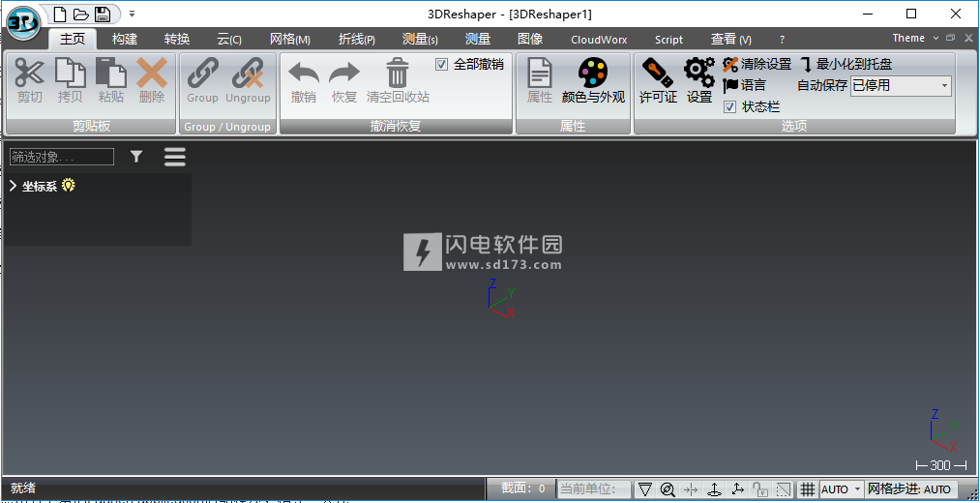Click the 网格步进: AUTO status field
This screenshot has width=980, height=503.
pos(909,489)
